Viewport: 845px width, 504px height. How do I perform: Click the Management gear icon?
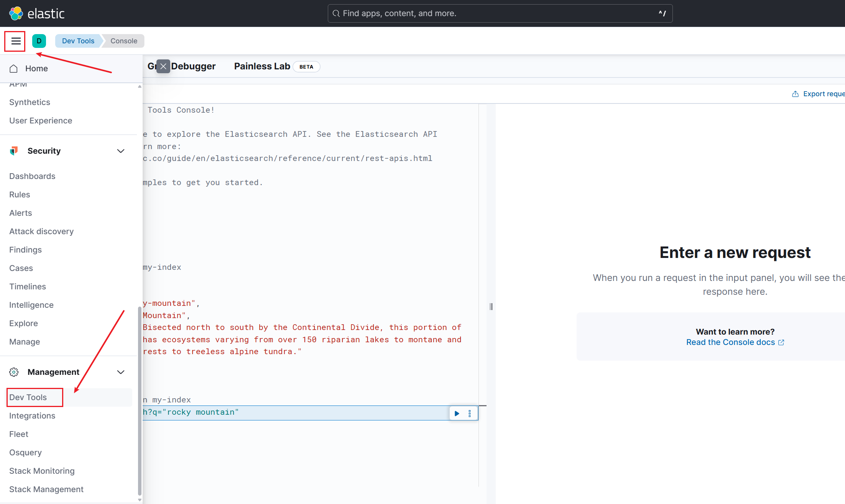pyautogui.click(x=14, y=372)
